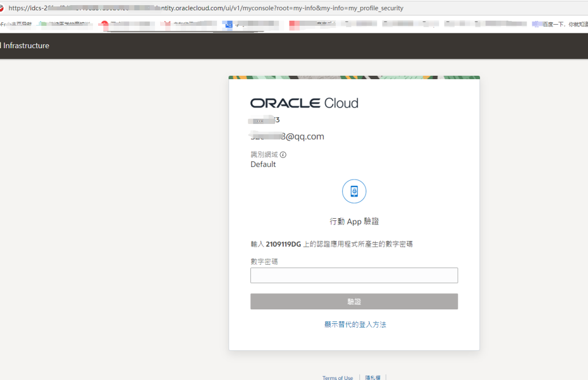Viewport: 588px width, 380px height.
Task: Click the gray 驗證 verify button
Action: tap(354, 301)
